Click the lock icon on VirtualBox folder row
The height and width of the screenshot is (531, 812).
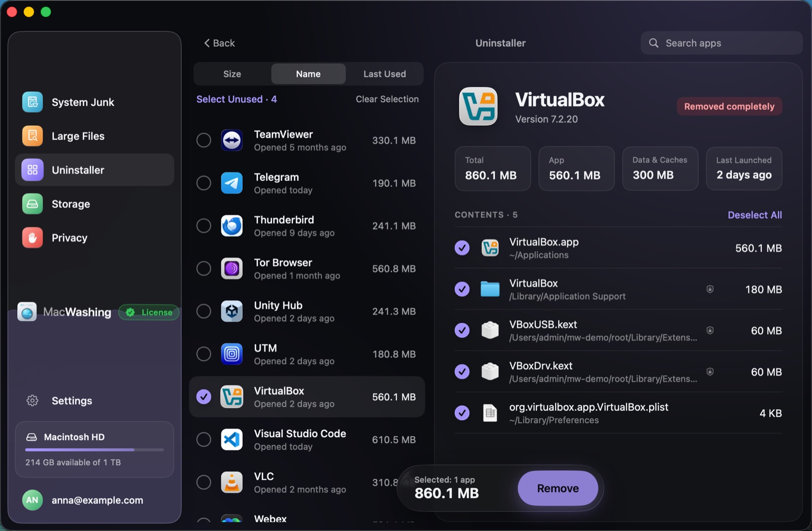[710, 289]
